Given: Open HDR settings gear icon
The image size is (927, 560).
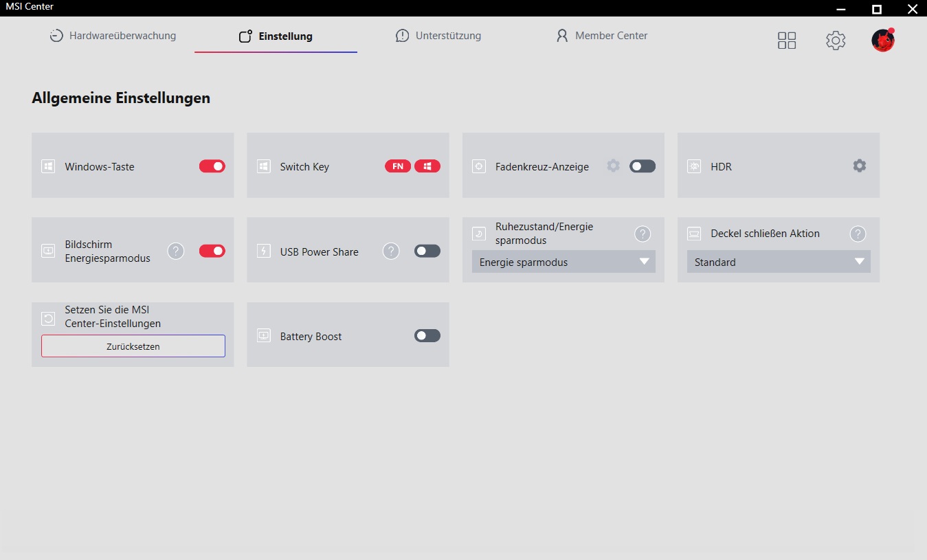Looking at the screenshot, I should click(859, 166).
